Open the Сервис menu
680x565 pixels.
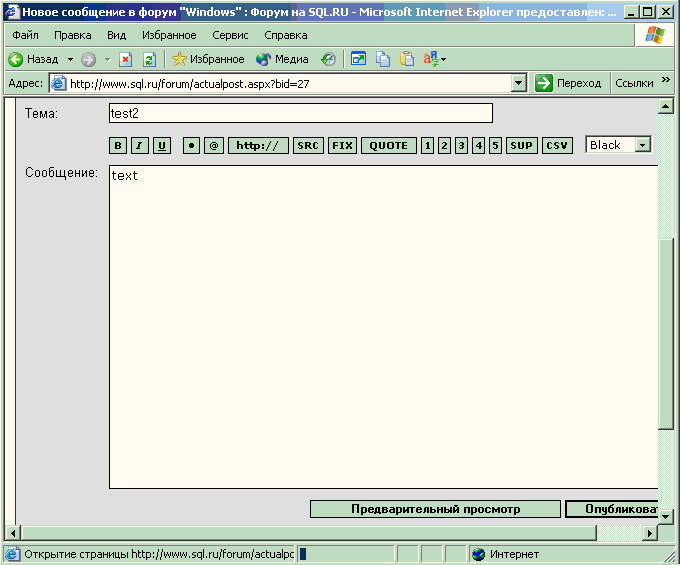(230, 35)
